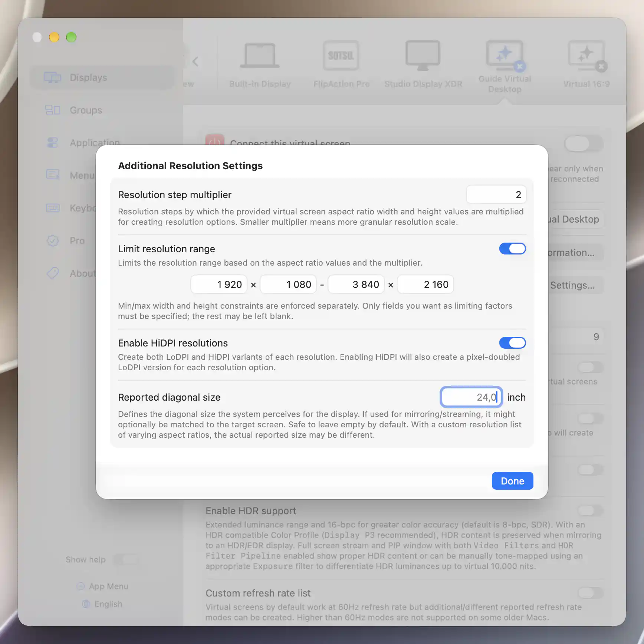Click the minimum height field 1 080

point(288,284)
